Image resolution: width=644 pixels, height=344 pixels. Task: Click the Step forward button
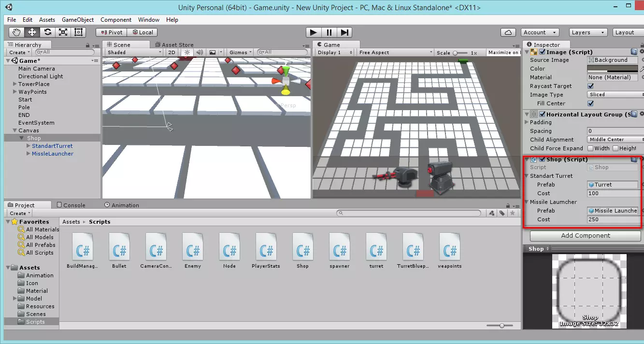pyautogui.click(x=344, y=32)
